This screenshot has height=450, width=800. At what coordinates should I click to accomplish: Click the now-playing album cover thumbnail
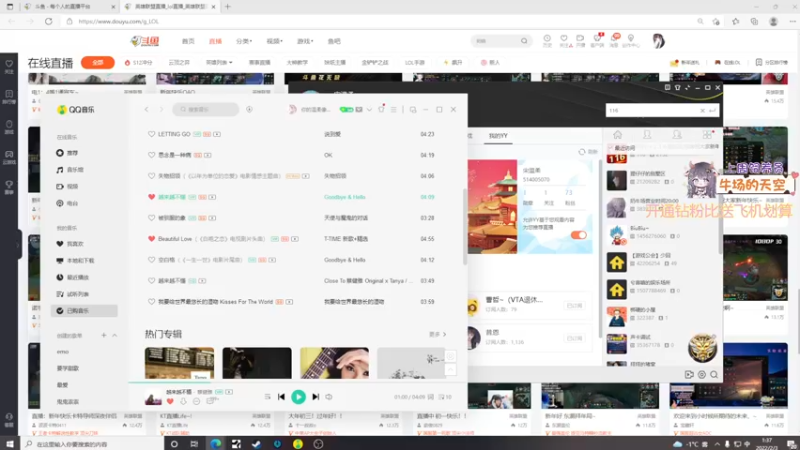[153, 397]
